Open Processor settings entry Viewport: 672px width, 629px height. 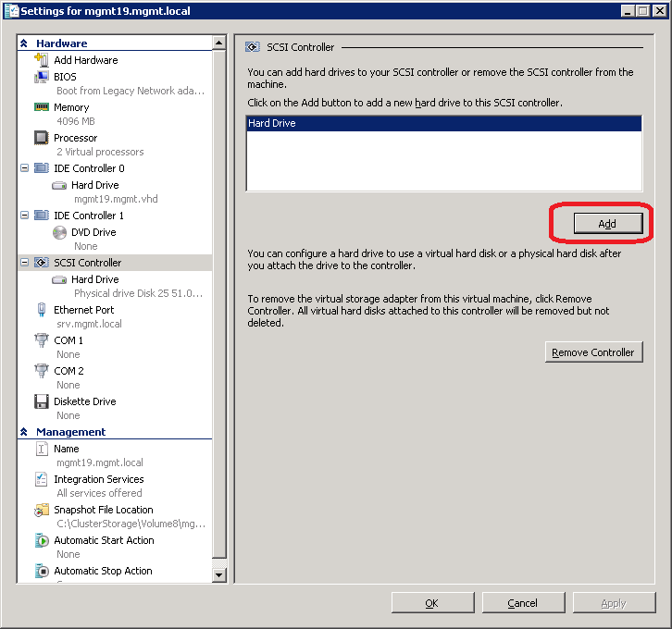[x=75, y=138]
